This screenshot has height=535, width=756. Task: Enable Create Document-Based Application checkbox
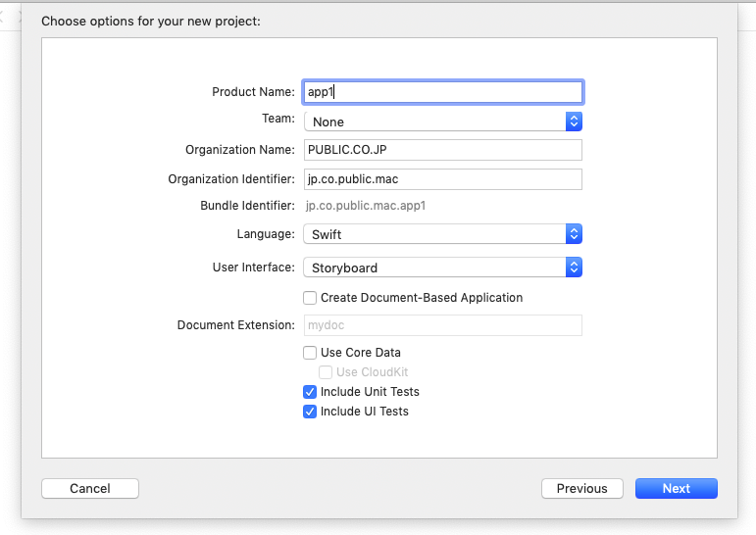tap(310, 298)
